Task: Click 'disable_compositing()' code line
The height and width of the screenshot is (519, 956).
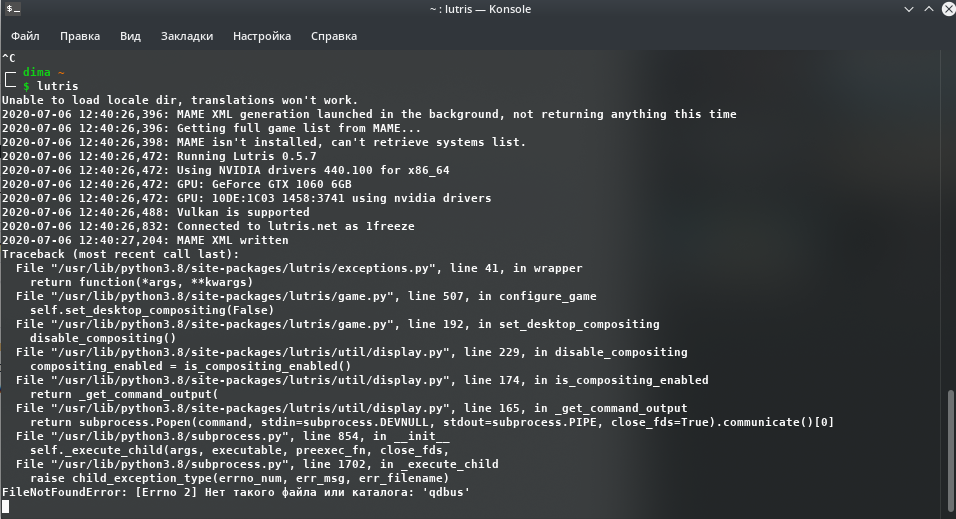Action: (103, 338)
